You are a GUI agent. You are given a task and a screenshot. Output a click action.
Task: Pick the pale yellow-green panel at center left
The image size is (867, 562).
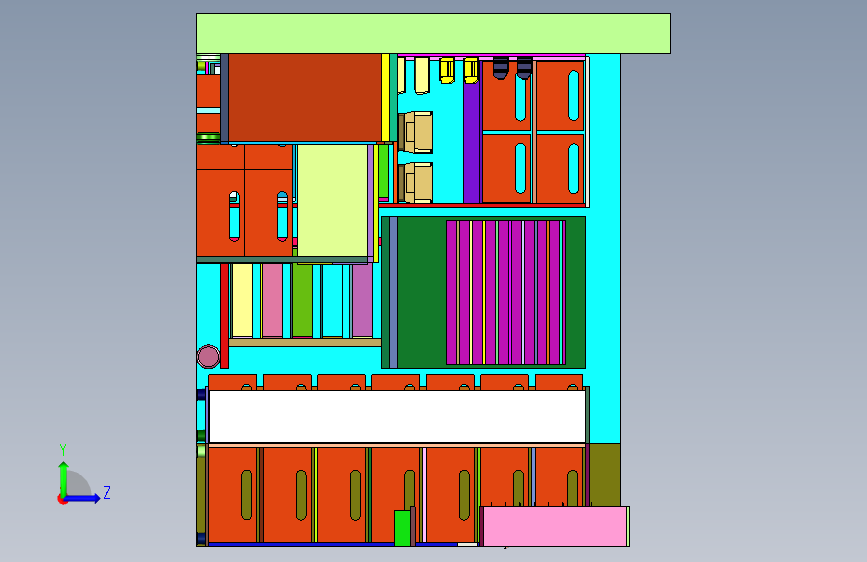pos(332,201)
